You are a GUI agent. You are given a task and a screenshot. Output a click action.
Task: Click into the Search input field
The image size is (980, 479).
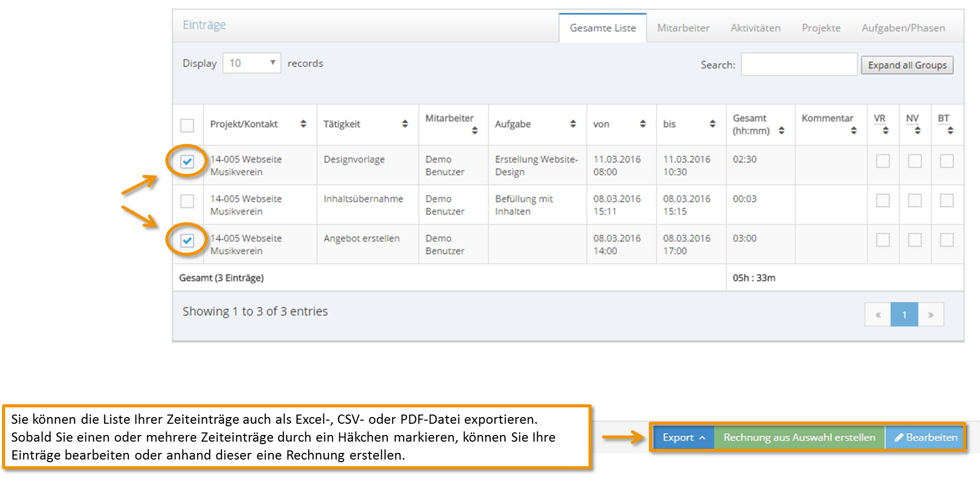[799, 64]
